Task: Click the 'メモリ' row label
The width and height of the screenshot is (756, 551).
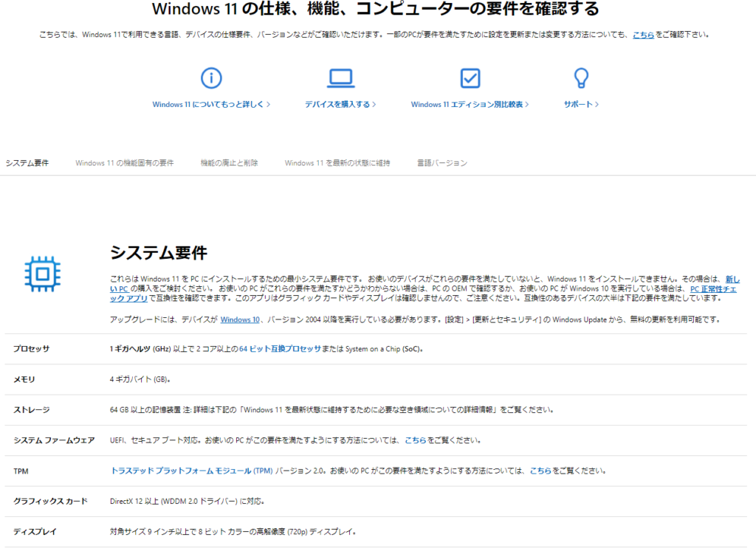Action: tap(24, 380)
